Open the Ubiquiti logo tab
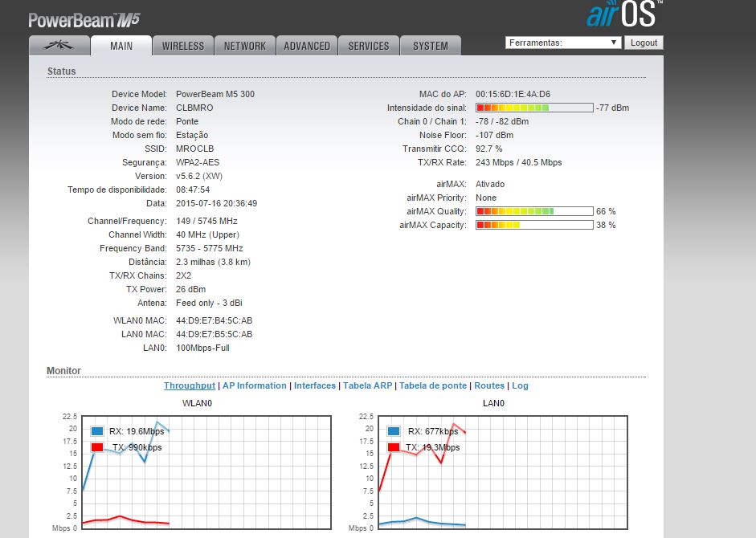 [x=59, y=46]
